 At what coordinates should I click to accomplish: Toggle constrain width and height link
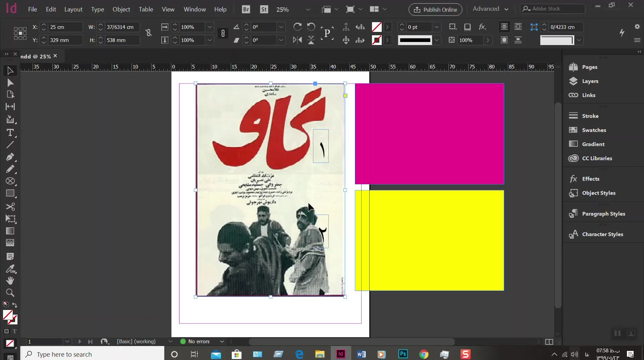149,33
